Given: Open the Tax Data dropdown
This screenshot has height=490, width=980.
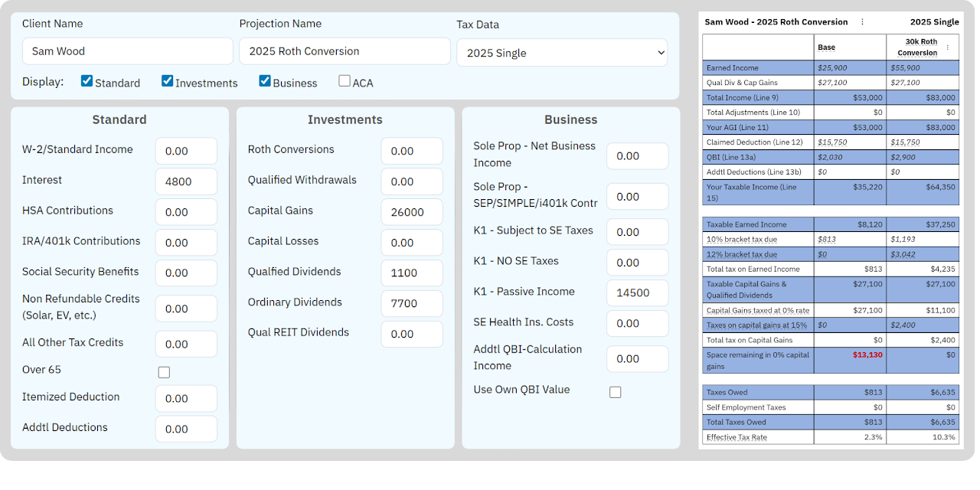Looking at the screenshot, I should (562, 53).
